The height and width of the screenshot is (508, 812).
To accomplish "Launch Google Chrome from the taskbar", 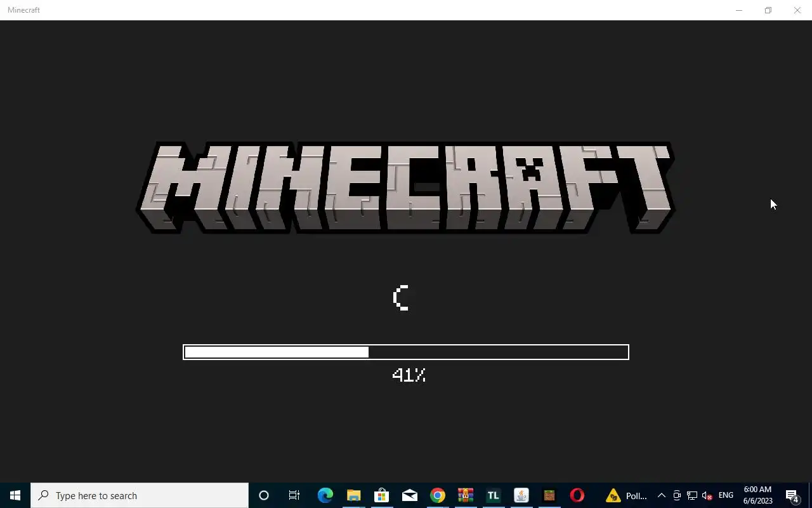I will 438,495.
